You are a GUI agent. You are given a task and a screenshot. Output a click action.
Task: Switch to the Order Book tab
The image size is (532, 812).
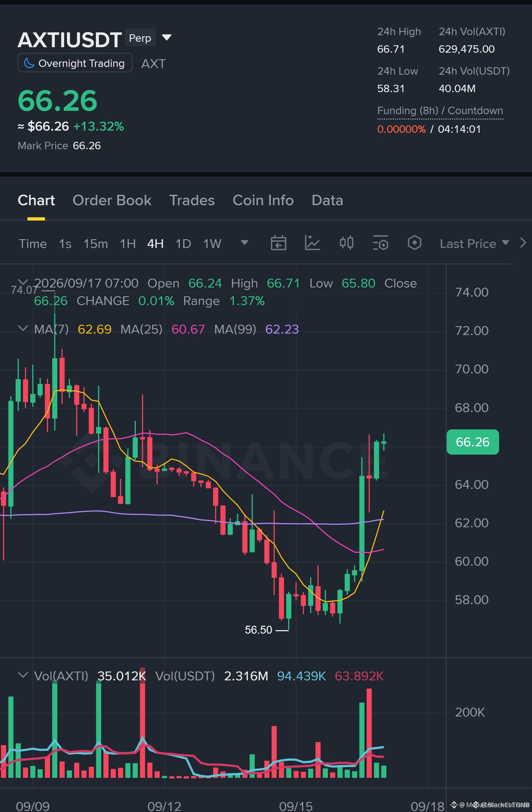pyautogui.click(x=112, y=200)
